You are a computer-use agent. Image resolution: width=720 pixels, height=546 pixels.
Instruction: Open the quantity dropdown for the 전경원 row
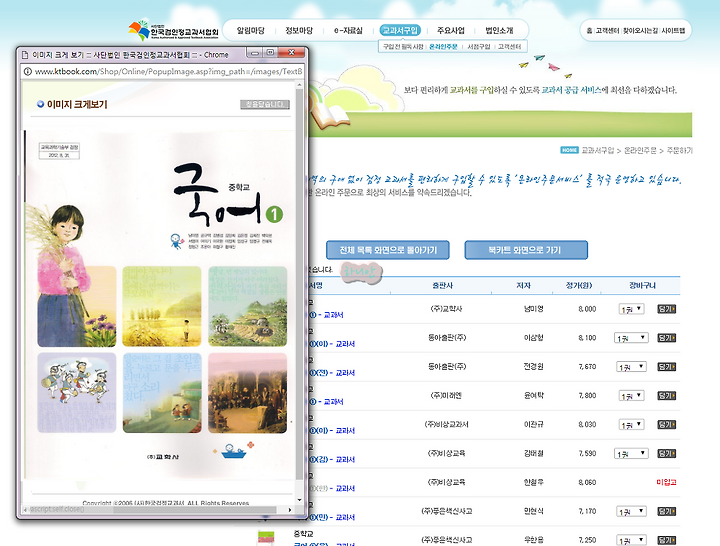click(x=631, y=367)
